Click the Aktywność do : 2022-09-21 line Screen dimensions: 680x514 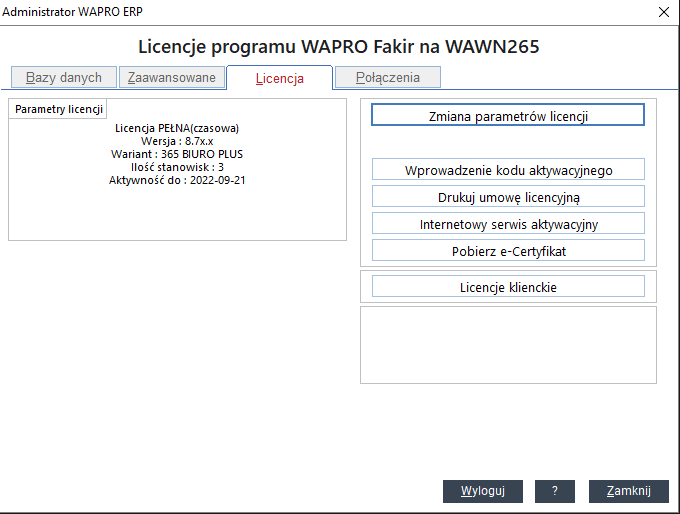pos(177,180)
